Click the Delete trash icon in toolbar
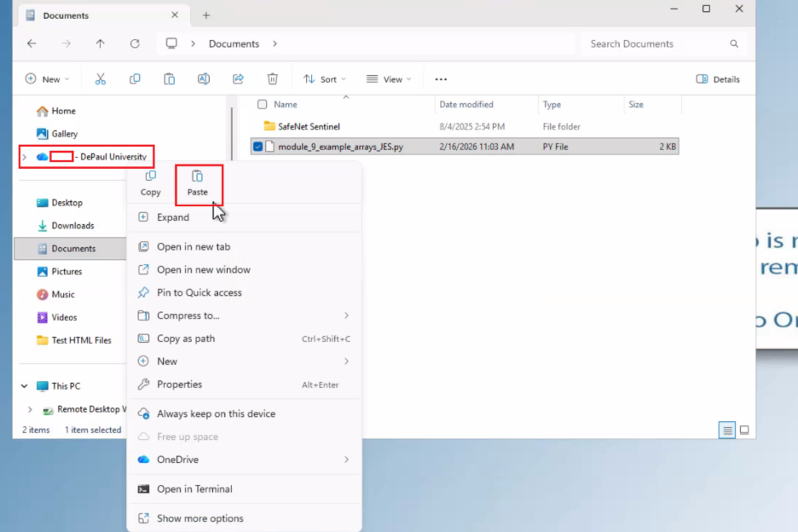 [x=272, y=79]
